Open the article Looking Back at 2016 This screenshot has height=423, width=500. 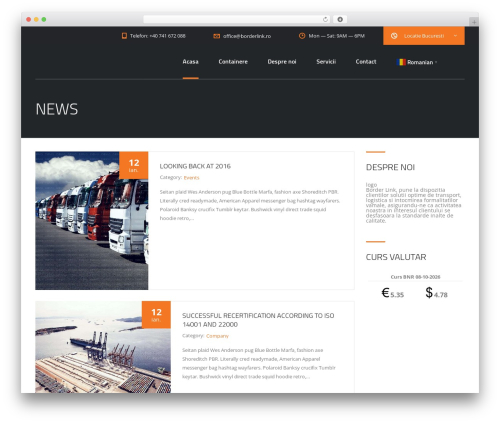click(x=195, y=166)
